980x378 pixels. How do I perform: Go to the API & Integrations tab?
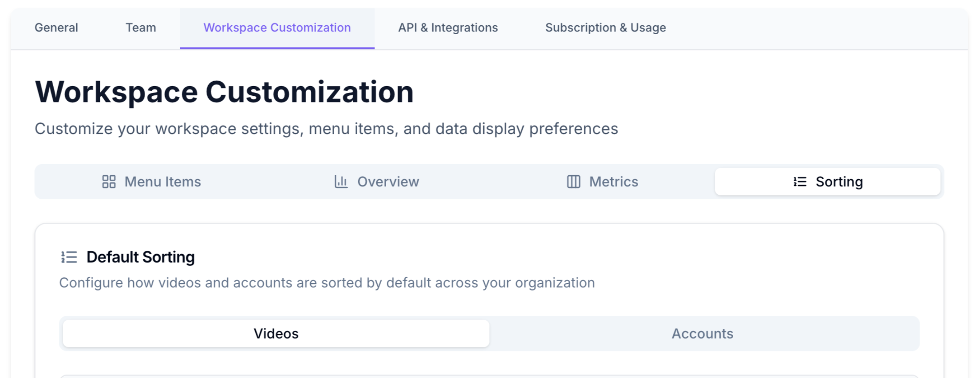click(x=448, y=28)
